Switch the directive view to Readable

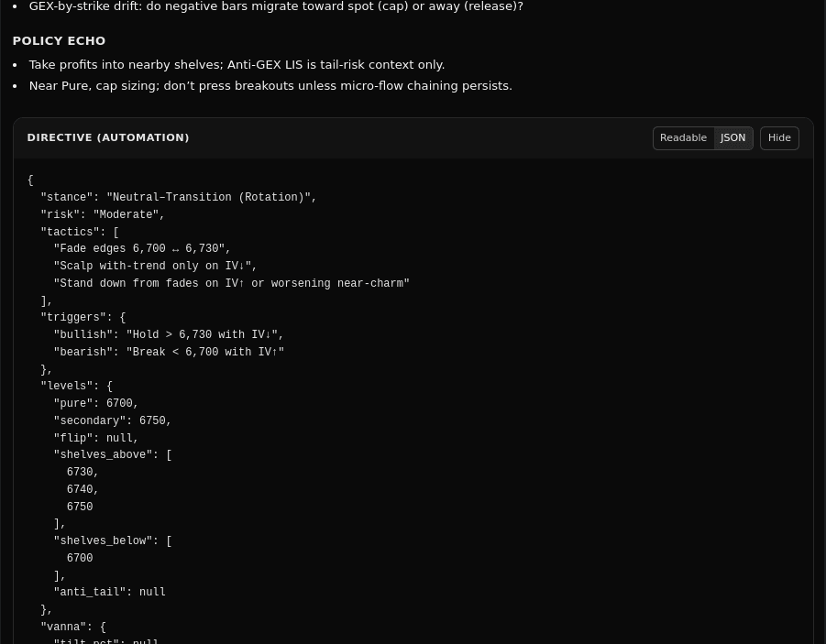(x=683, y=137)
